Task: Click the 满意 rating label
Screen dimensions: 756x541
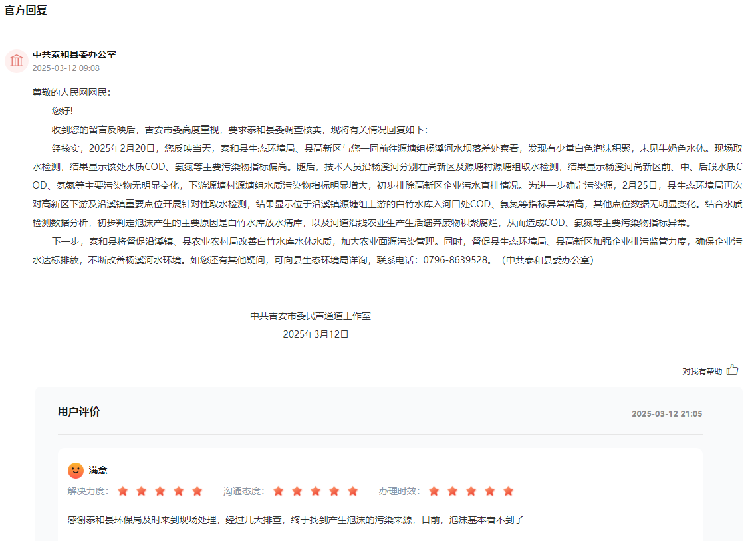Action: coord(98,470)
